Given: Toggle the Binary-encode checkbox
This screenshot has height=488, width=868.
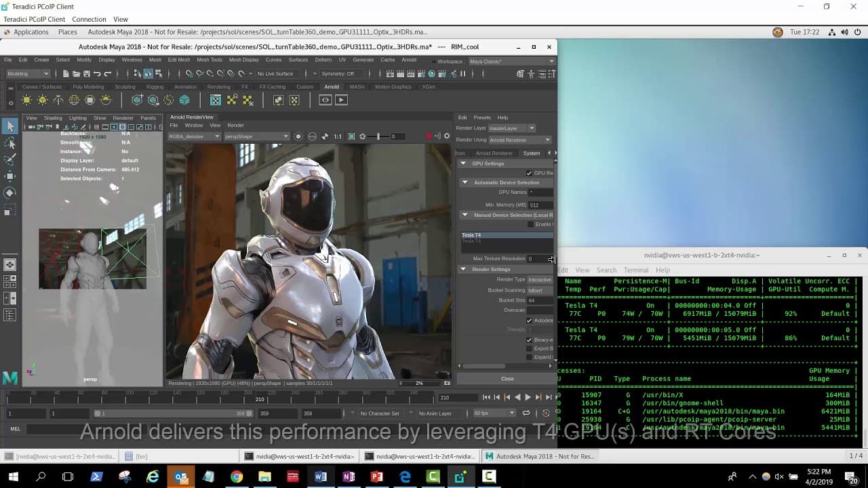Looking at the screenshot, I should (x=530, y=340).
